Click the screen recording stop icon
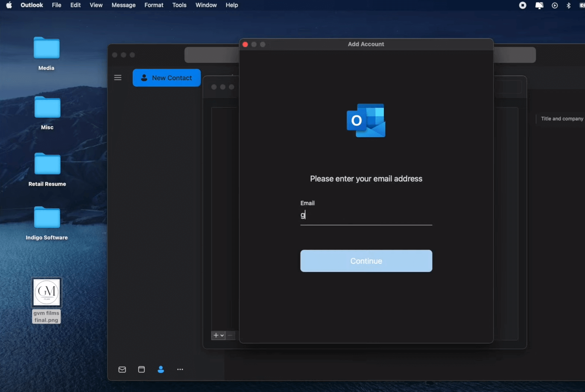 click(x=523, y=5)
